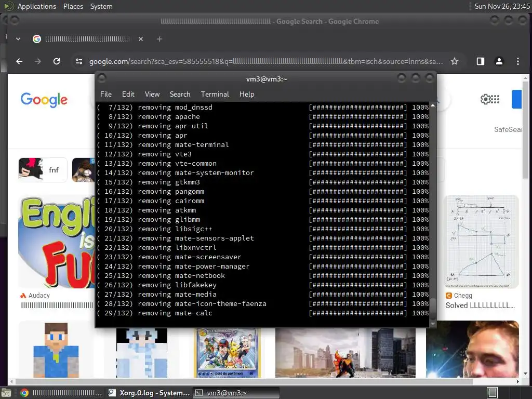Open Chrome's side panel

coord(481,61)
